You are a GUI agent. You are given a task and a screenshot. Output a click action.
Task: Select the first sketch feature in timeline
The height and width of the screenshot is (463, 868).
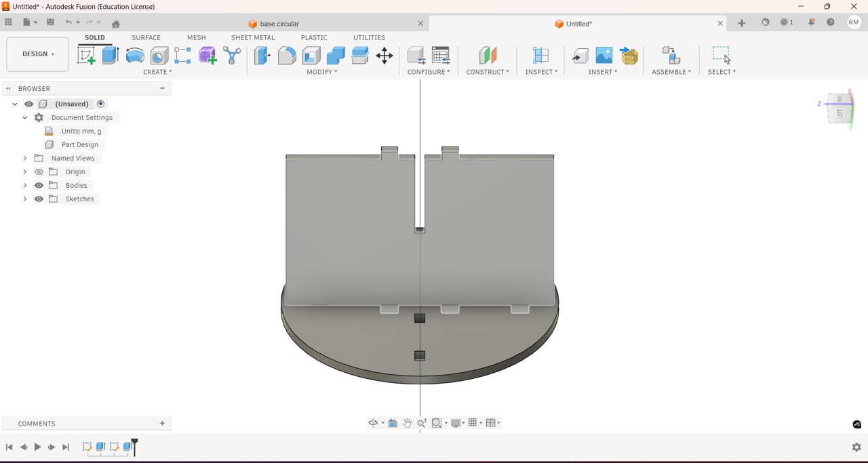pos(87,447)
